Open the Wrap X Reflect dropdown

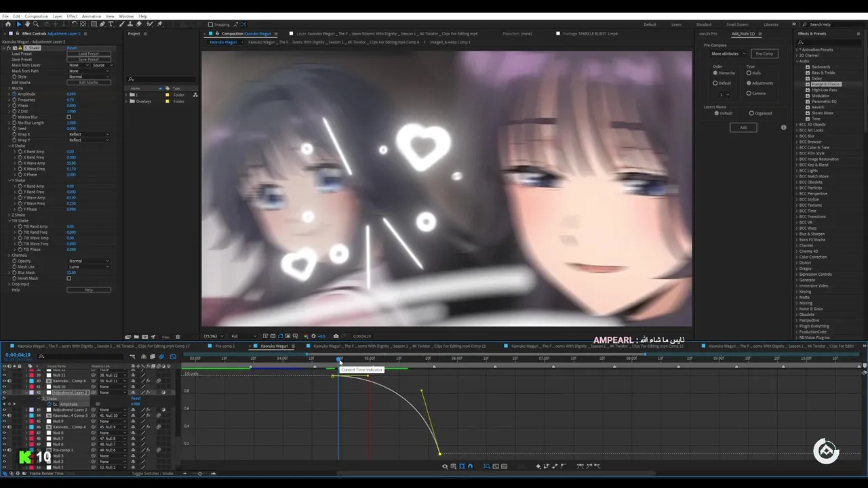point(88,134)
